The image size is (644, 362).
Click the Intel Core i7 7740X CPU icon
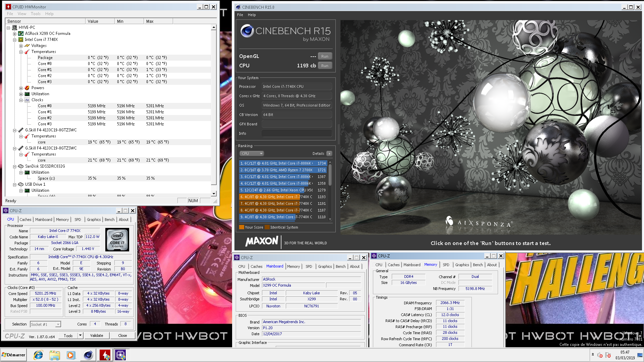(21, 40)
